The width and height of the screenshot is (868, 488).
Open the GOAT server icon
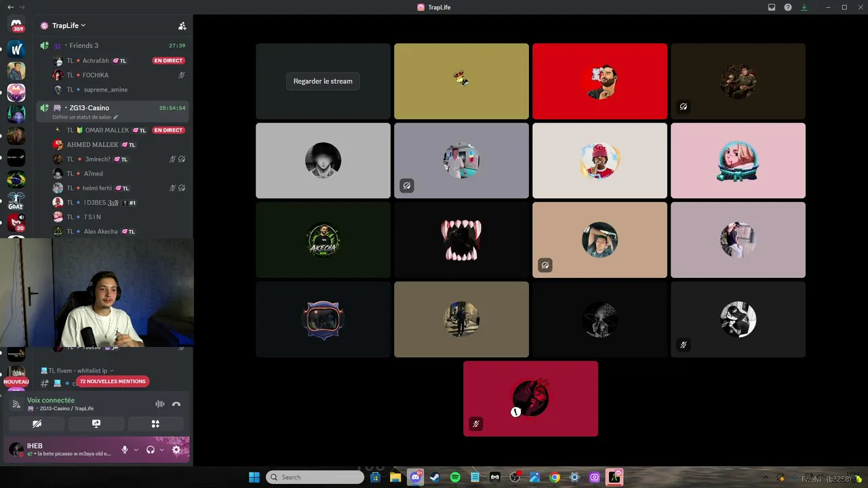(x=16, y=201)
